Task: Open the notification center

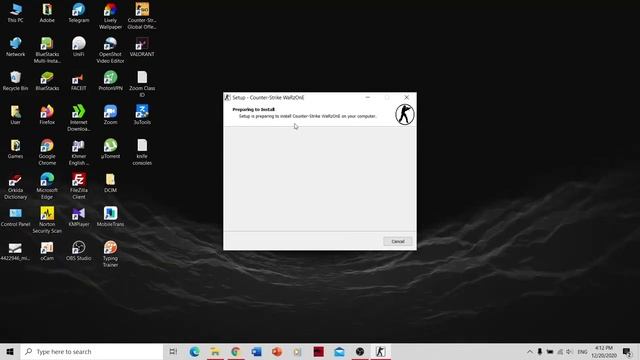Action: [627, 351]
